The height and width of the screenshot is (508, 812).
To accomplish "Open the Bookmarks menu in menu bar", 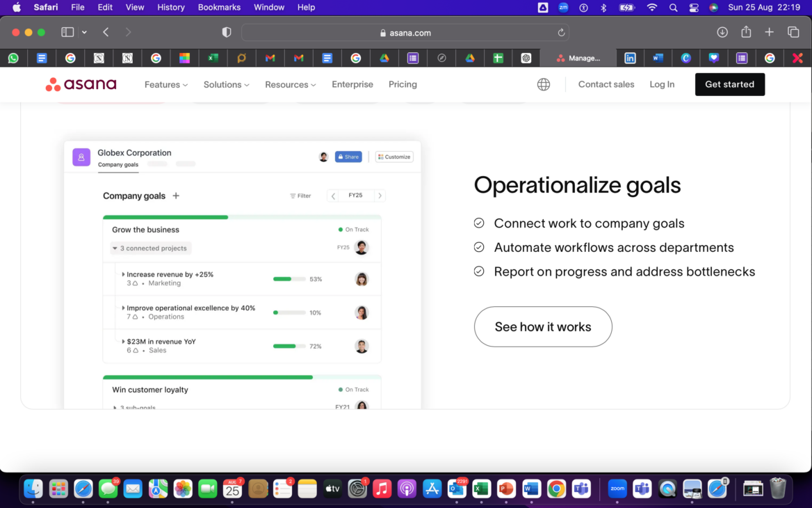I will click(219, 7).
